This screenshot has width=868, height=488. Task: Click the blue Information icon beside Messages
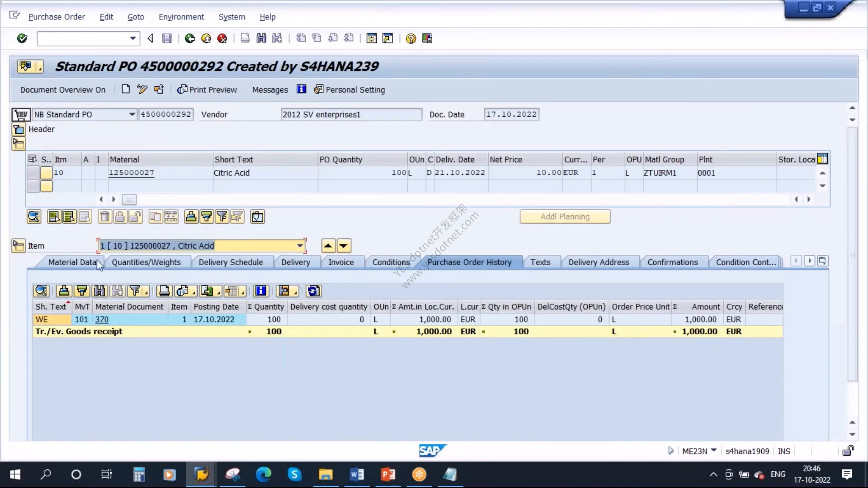302,89
